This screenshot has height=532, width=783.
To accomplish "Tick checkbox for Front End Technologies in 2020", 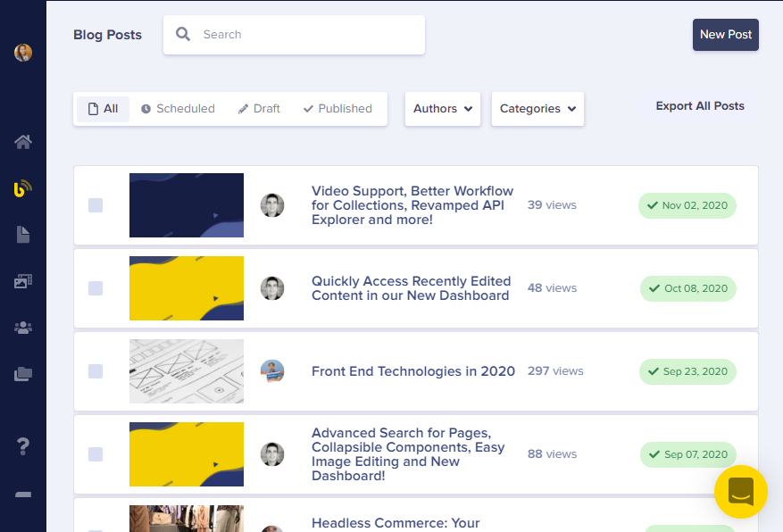I will point(96,371).
